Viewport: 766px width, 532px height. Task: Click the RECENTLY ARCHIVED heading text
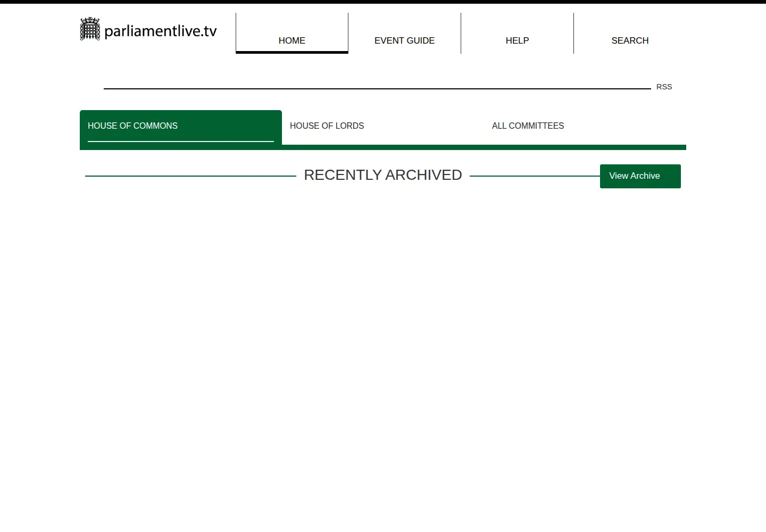point(383,175)
